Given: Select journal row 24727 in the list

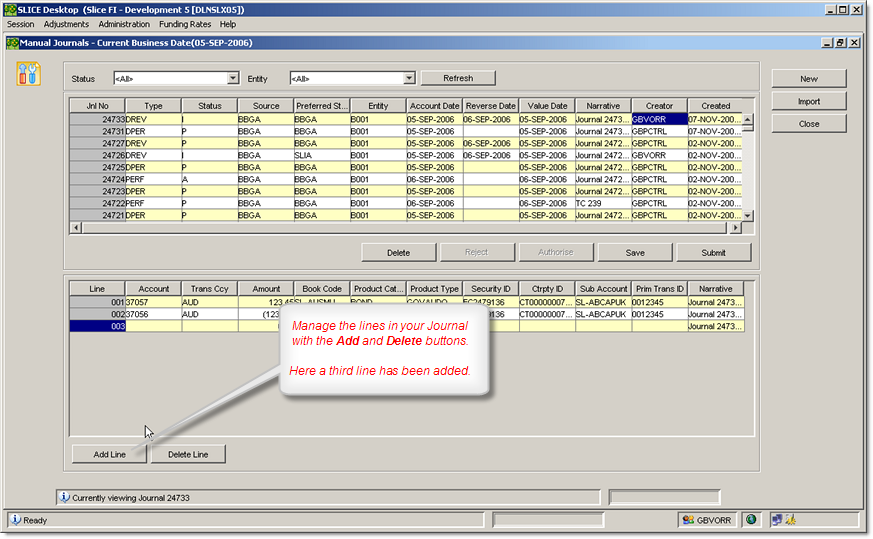Looking at the screenshot, I should (x=96, y=143).
